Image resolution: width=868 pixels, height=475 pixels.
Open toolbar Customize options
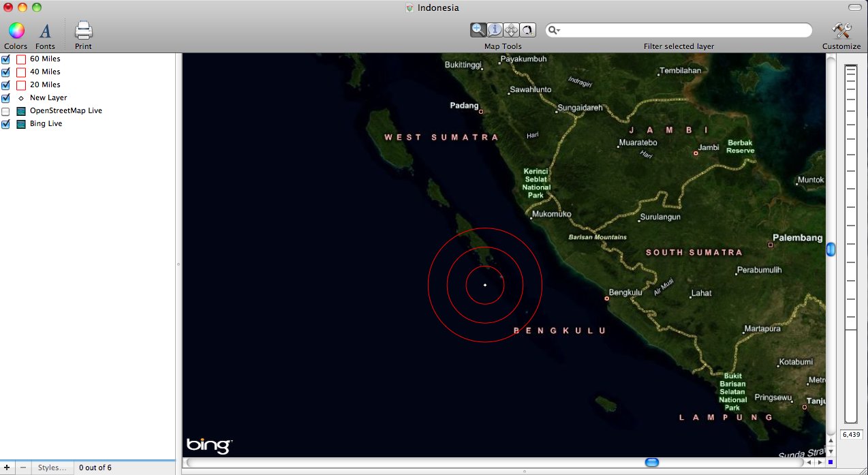point(841,30)
